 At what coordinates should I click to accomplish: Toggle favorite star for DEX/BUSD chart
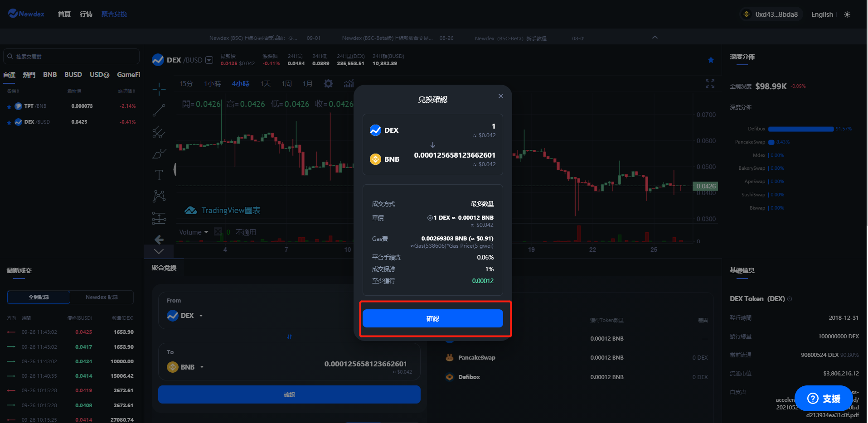pyautogui.click(x=711, y=60)
